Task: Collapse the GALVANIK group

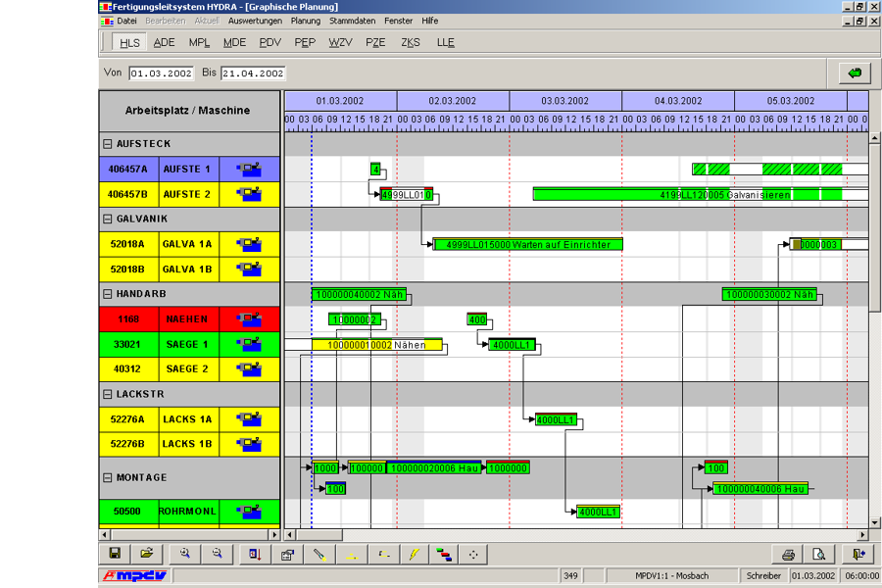Action: (108, 219)
